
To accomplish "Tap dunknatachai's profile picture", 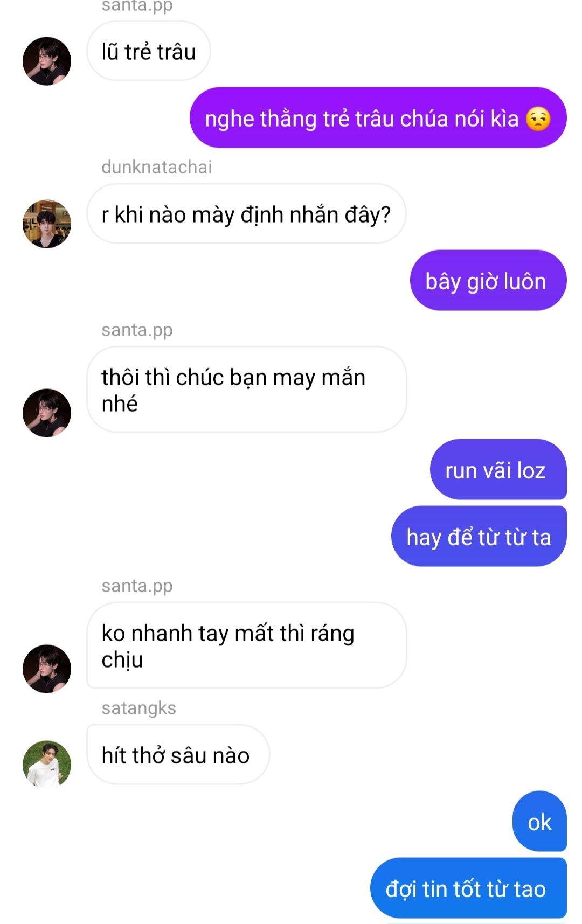I will click(47, 224).
